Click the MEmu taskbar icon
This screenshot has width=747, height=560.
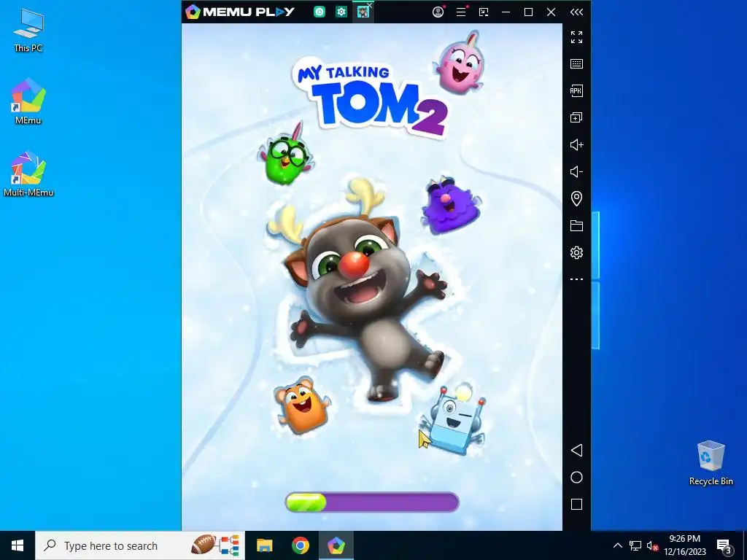coord(336,545)
